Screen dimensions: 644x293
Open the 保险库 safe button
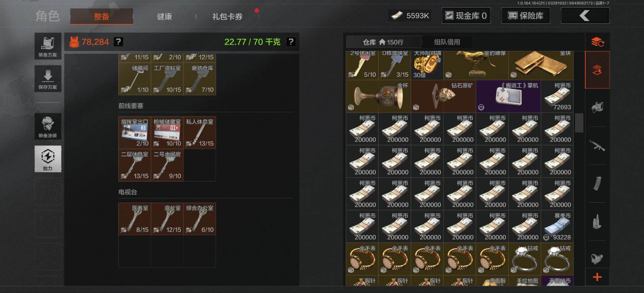526,16
